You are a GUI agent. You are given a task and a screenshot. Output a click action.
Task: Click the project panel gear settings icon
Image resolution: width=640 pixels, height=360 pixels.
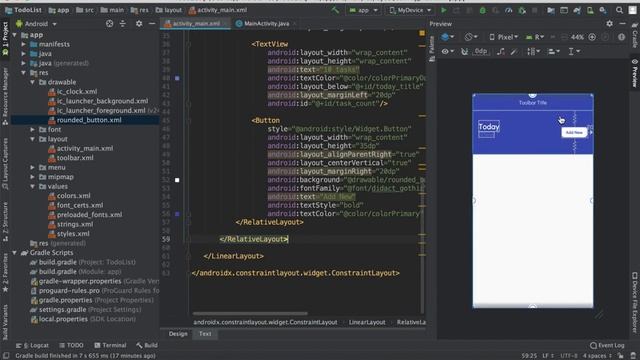click(x=139, y=24)
